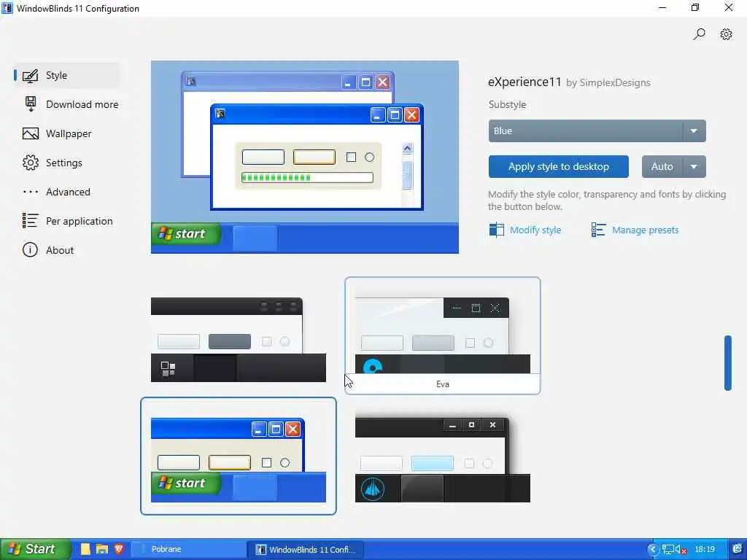Launch Brave browser from quick launch

coord(119,549)
